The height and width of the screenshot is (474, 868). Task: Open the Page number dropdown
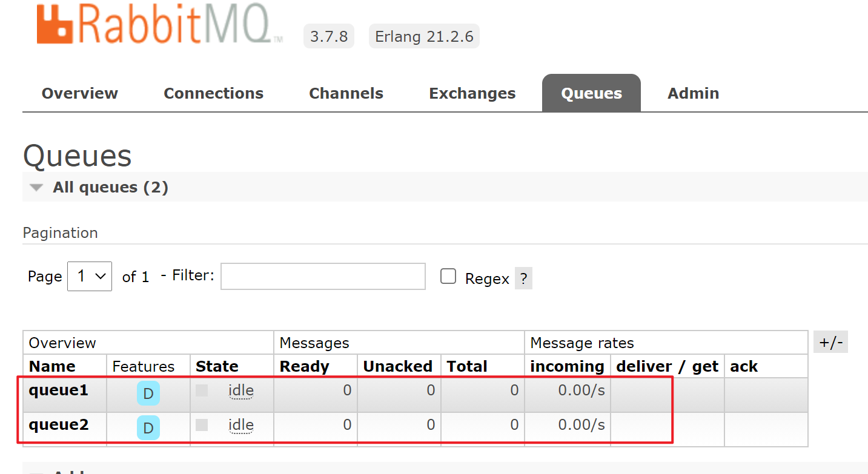[x=90, y=277]
